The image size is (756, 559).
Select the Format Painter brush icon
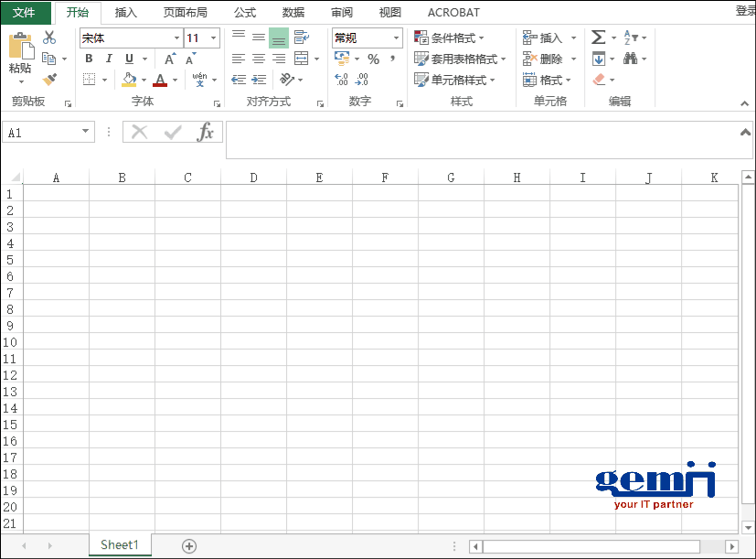click(49, 81)
